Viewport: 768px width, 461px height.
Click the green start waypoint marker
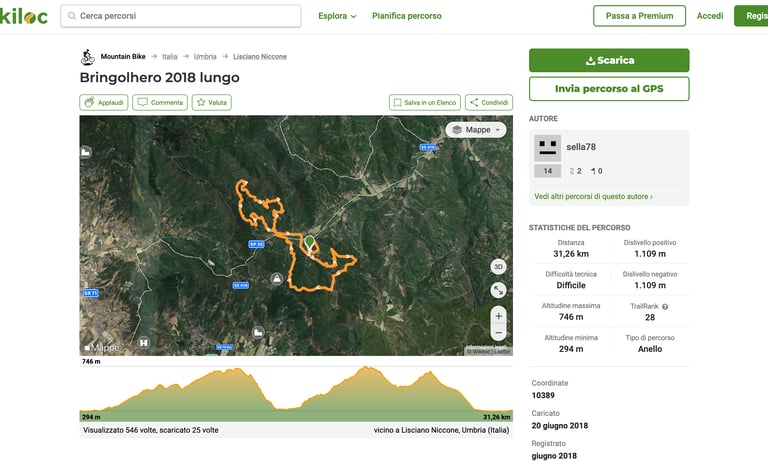coord(310,242)
